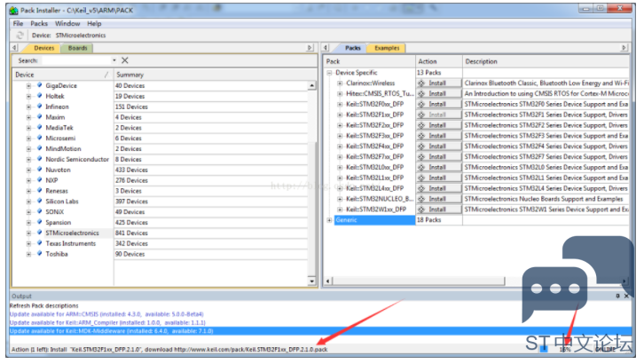The width and height of the screenshot is (644, 364).
Task: Click the GigaDevice vendor diamond icon
Action: click(39, 85)
